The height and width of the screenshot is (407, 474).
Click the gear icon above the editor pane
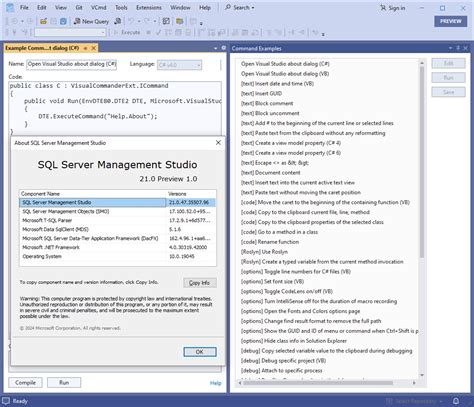[x=224, y=48]
